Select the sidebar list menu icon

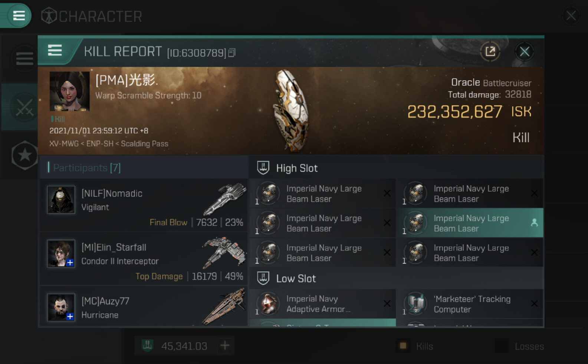24,59
